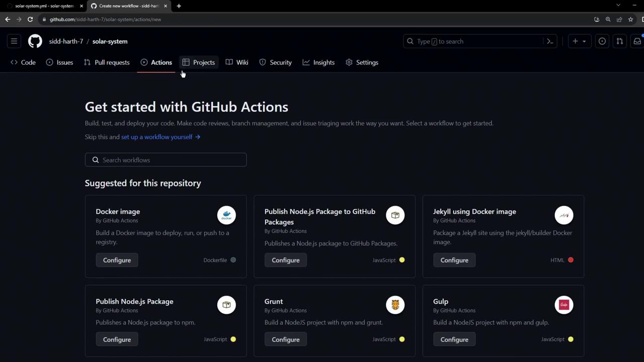644x362 pixels.
Task: Click the create new plus icon
Action: point(575,41)
